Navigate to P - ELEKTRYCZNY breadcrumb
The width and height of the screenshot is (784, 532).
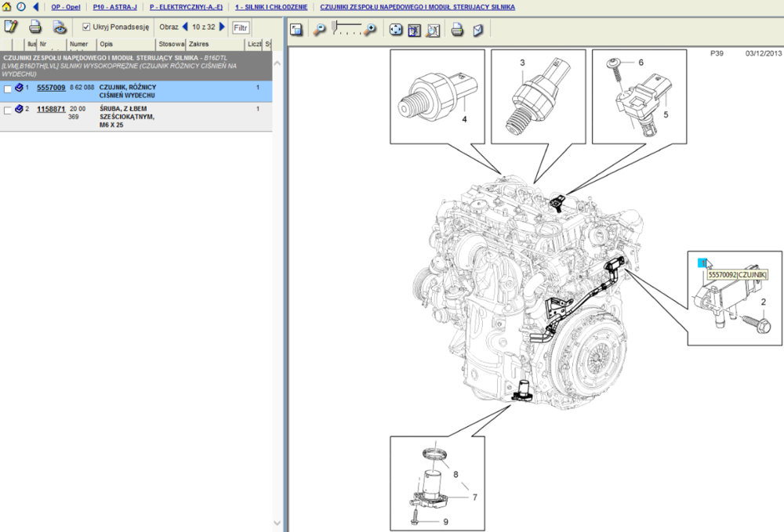pos(186,6)
